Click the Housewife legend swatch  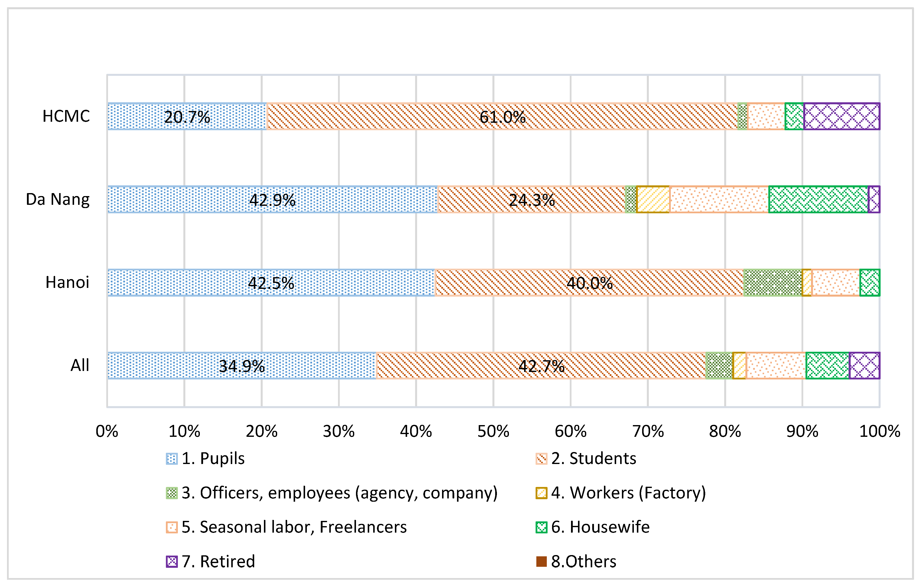click(x=541, y=528)
